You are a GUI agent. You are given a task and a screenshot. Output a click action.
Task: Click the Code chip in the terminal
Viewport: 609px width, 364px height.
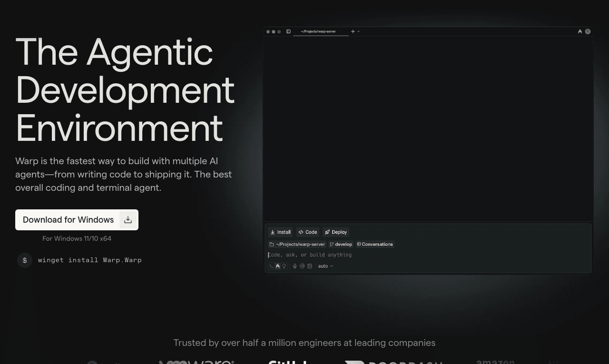pyautogui.click(x=308, y=232)
